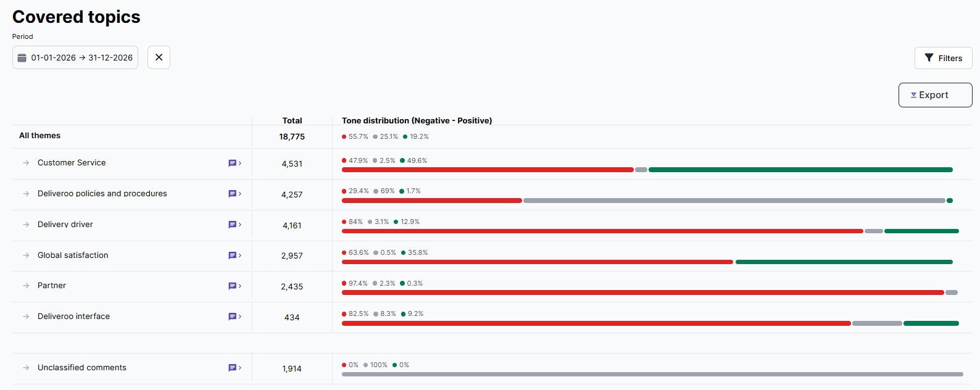Click the green positive bar for Customer Service

click(x=800, y=170)
